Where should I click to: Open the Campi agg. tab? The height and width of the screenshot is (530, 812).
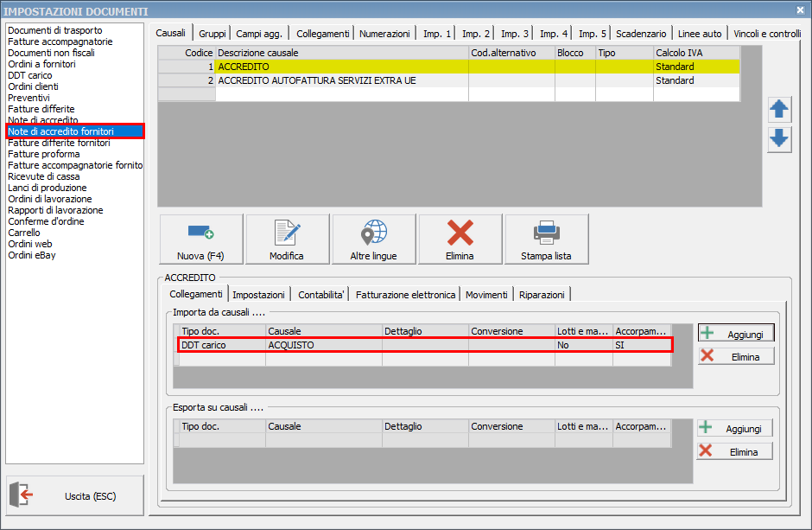[x=259, y=34]
